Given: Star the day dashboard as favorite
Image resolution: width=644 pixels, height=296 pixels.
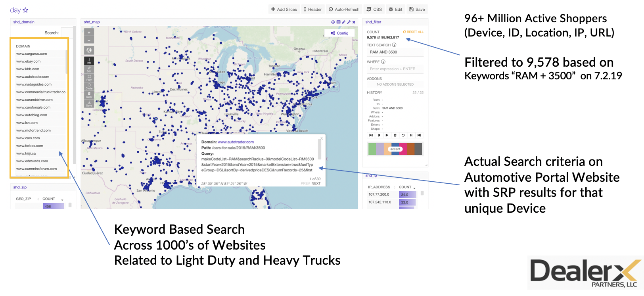Looking at the screenshot, I should pyautogui.click(x=25, y=10).
